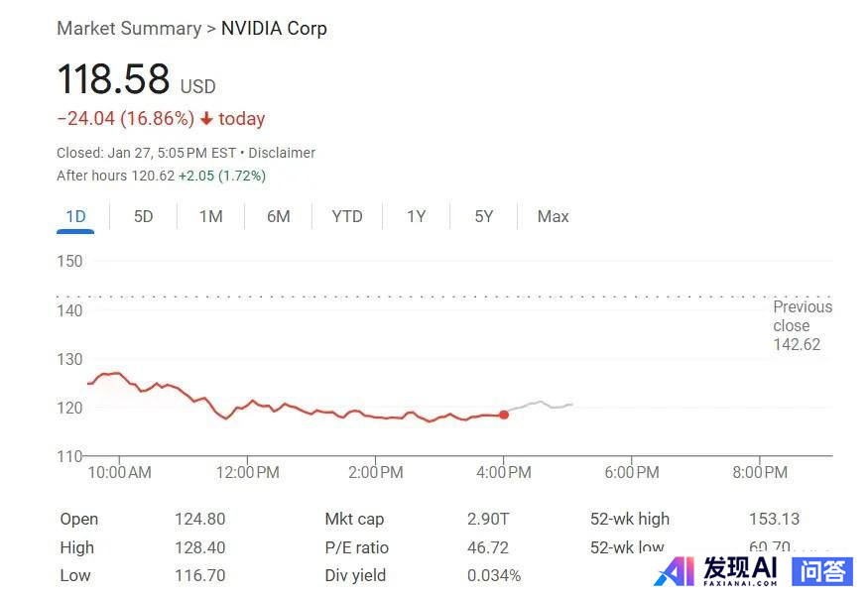The image size is (868, 596).
Task: Open the Disclaimer link
Action: (282, 153)
